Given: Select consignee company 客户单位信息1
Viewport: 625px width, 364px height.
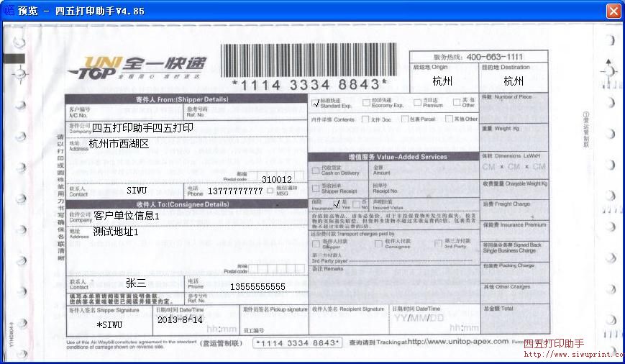Looking at the screenshot, I should (x=127, y=216).
